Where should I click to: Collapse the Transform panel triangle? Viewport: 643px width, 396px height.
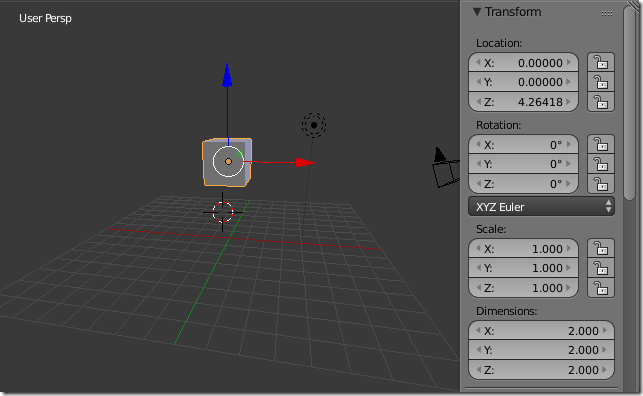(477, 12)
